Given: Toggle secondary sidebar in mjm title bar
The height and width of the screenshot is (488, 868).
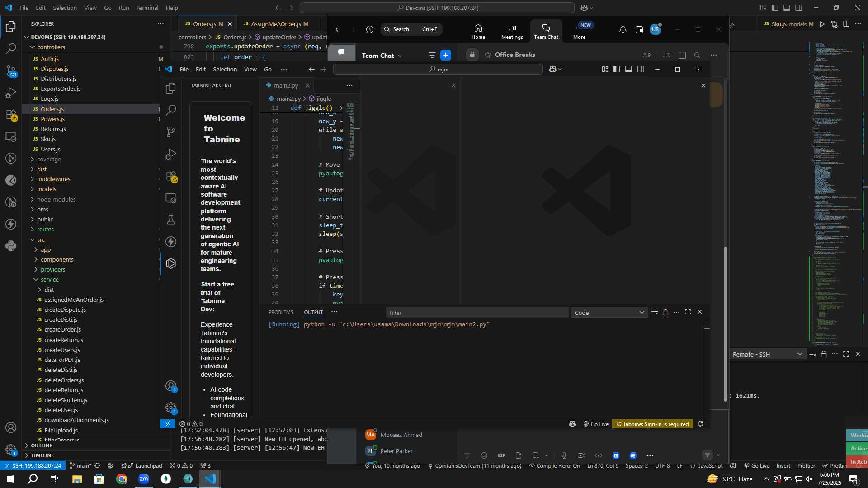Looking at the screenshot, I should click(640, 69).
